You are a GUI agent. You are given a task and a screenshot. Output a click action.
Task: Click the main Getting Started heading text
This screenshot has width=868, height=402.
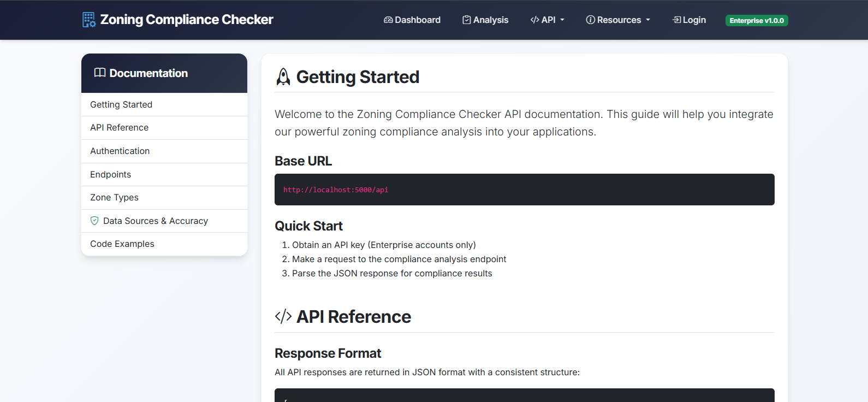(358, 77)
